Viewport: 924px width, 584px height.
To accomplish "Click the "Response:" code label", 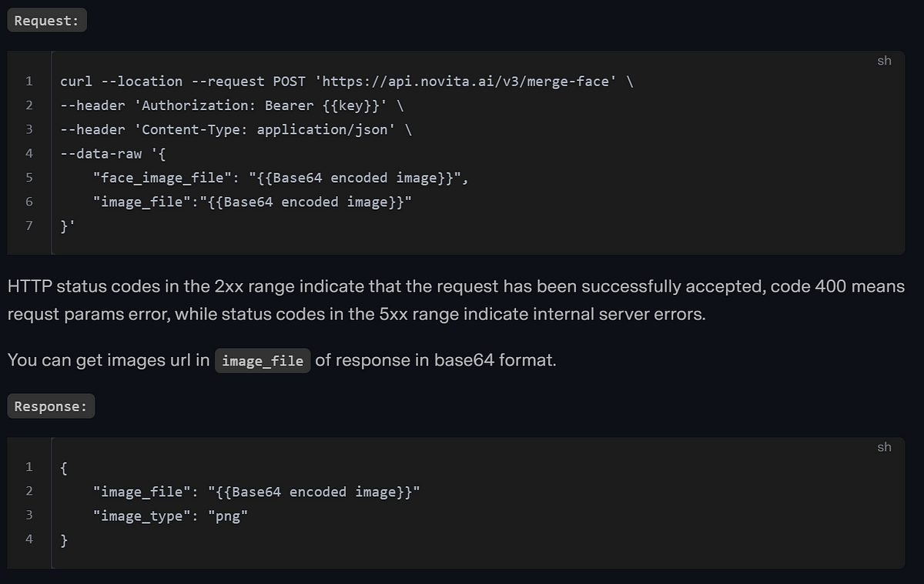I will point(51,407).
